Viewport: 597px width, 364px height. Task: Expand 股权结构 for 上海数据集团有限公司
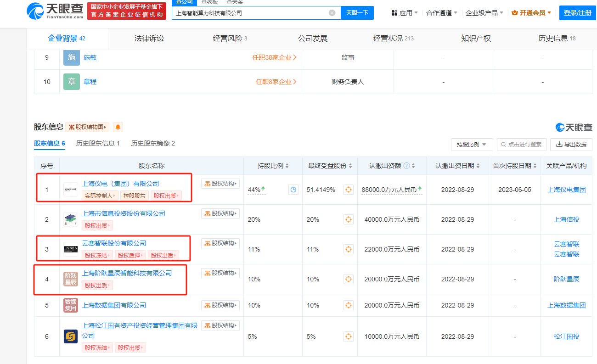tap(220, 305)
